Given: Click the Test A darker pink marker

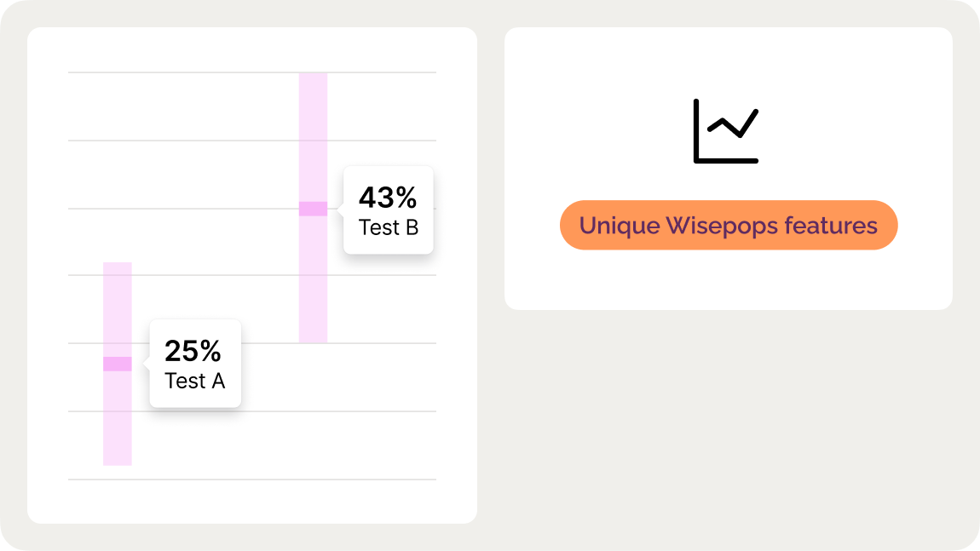Looking at the screenshot, I should point(118,364).
